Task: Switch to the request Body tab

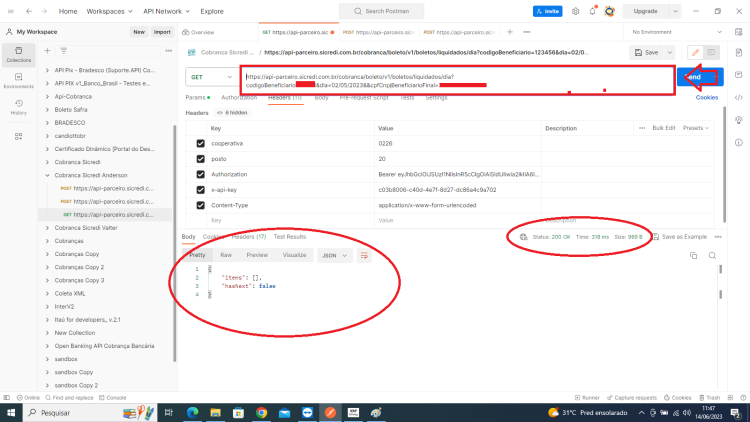Action: [x=321, y=98]
